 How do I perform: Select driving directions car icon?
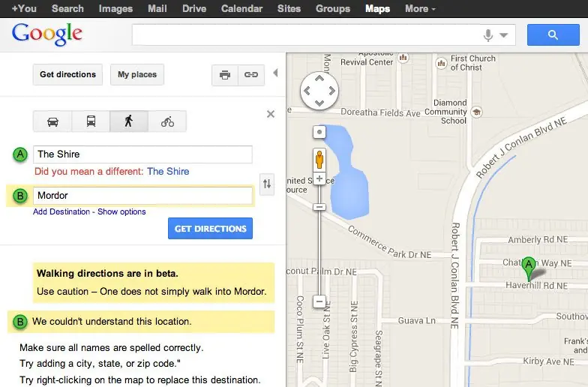tap(52, 121)
